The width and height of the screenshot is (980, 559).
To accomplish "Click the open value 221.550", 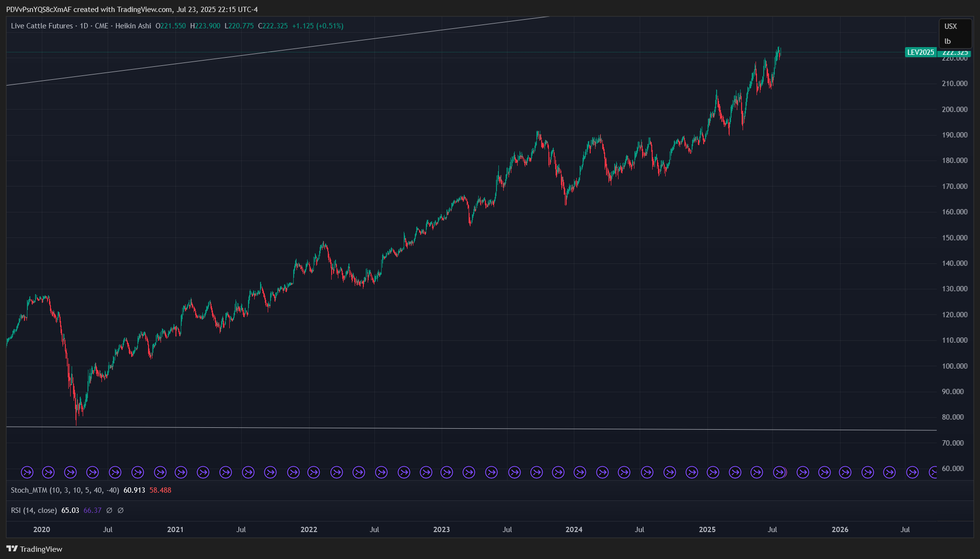I will 173,26.
